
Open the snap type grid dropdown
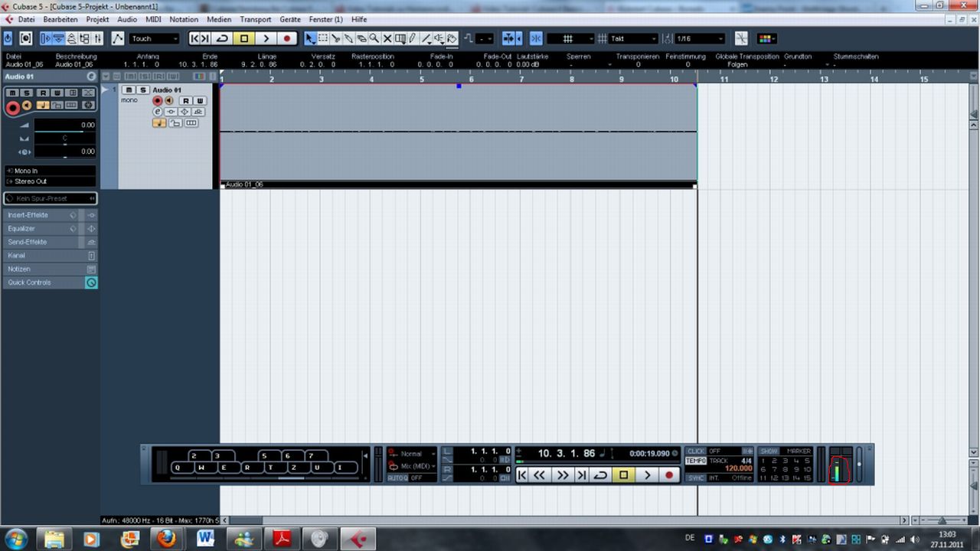tap(570, 38)
